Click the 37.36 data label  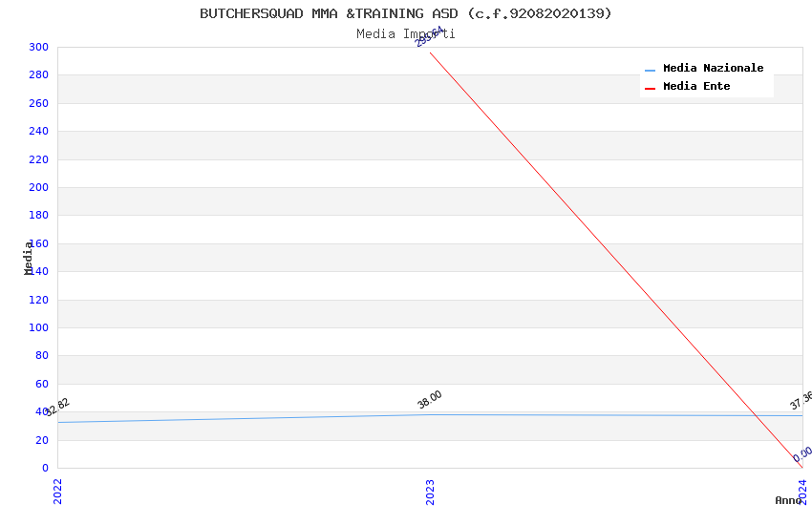pos(801,400)
